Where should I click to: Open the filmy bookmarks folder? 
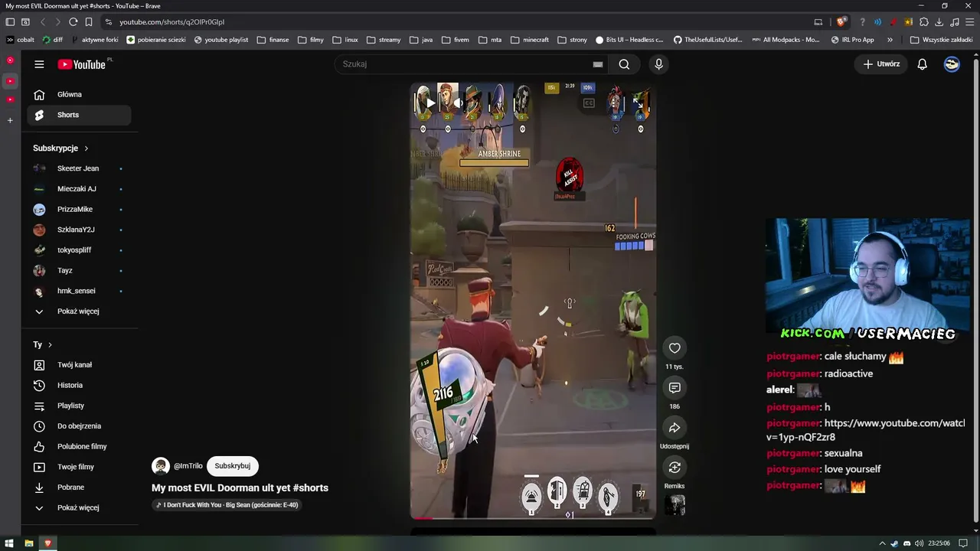(x=311, y=40)
